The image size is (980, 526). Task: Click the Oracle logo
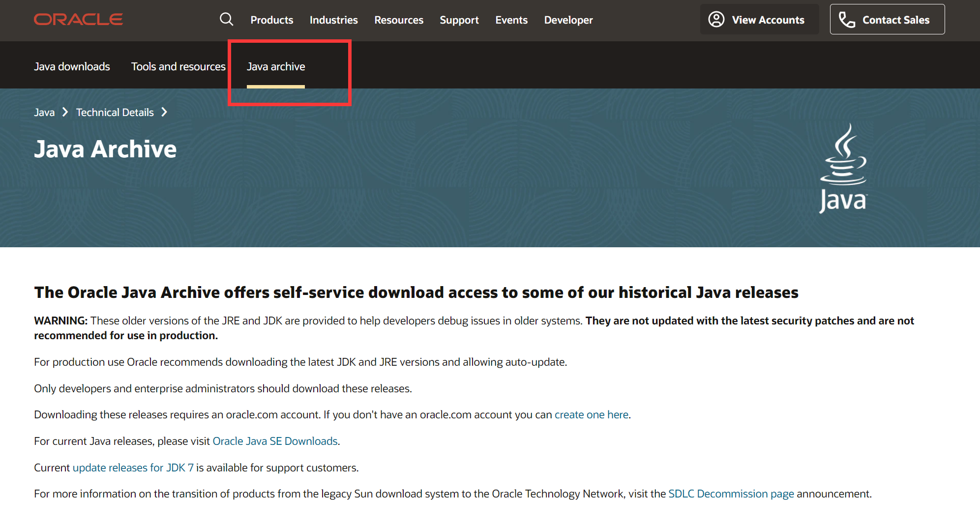(78, 20)
